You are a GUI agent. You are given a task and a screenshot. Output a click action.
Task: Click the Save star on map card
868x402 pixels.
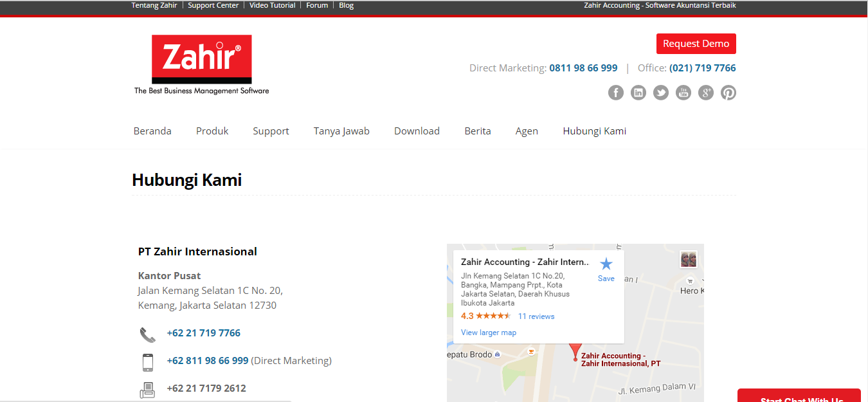pos(606,269)
